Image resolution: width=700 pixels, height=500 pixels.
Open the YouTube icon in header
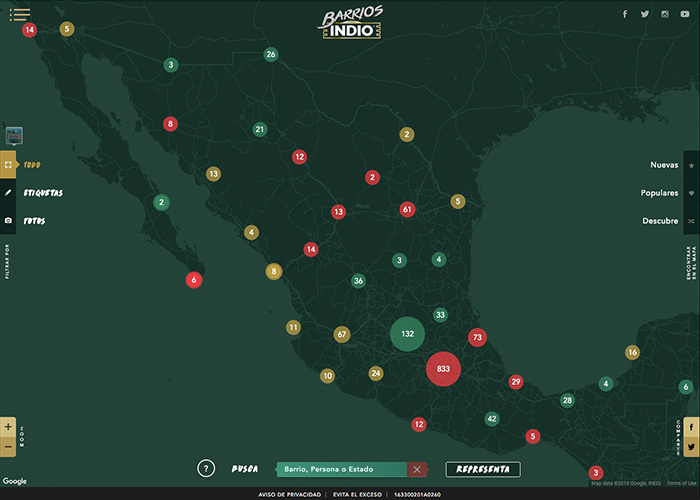pos(685,14)
